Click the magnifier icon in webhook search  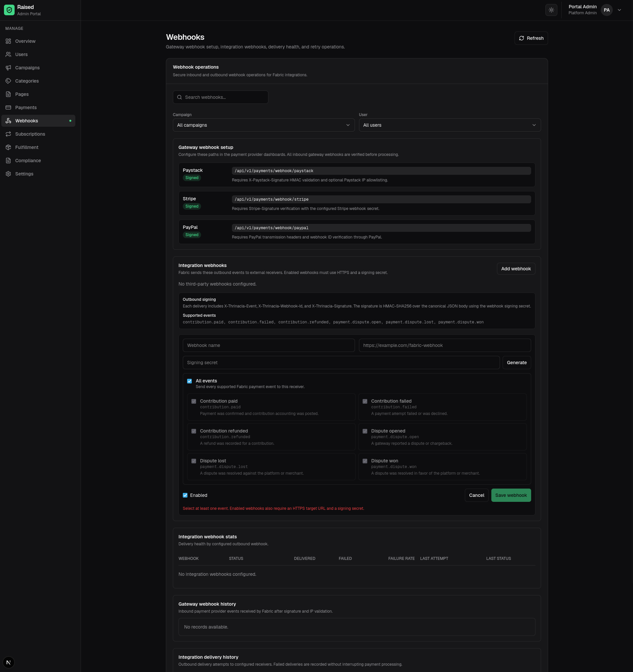(179, 98)
